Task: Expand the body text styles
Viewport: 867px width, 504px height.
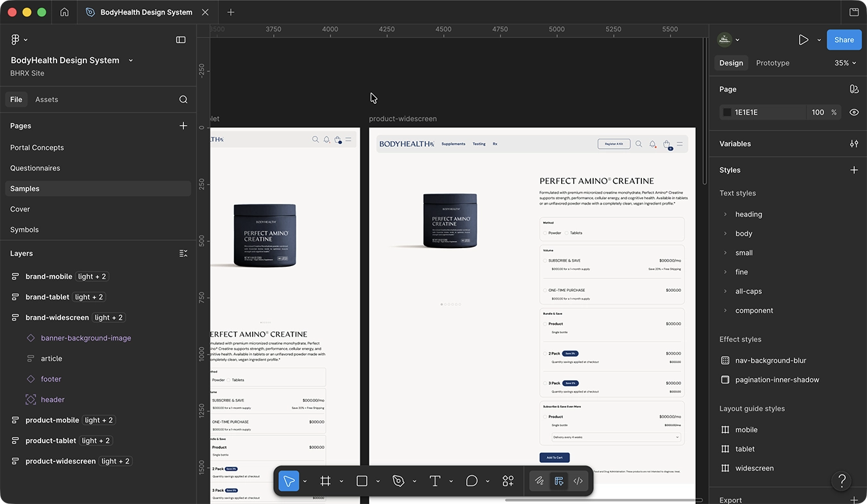Action: [x=725, y=233]
